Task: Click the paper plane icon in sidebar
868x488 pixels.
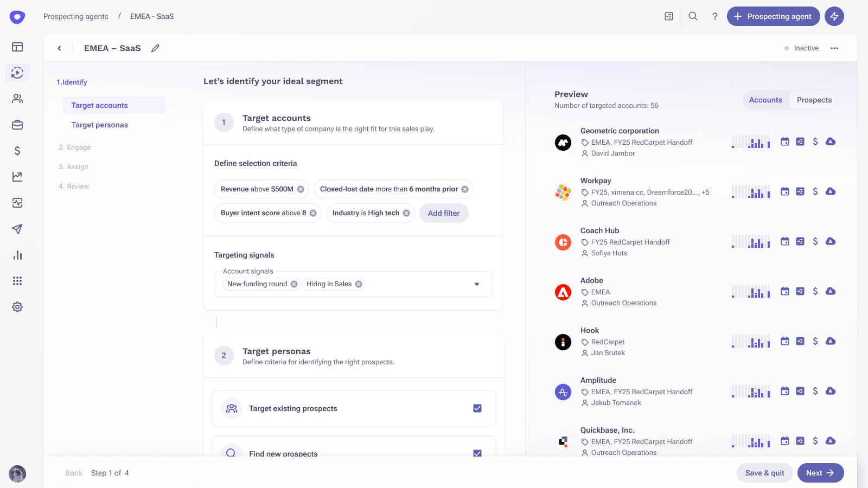Action: 17,229
